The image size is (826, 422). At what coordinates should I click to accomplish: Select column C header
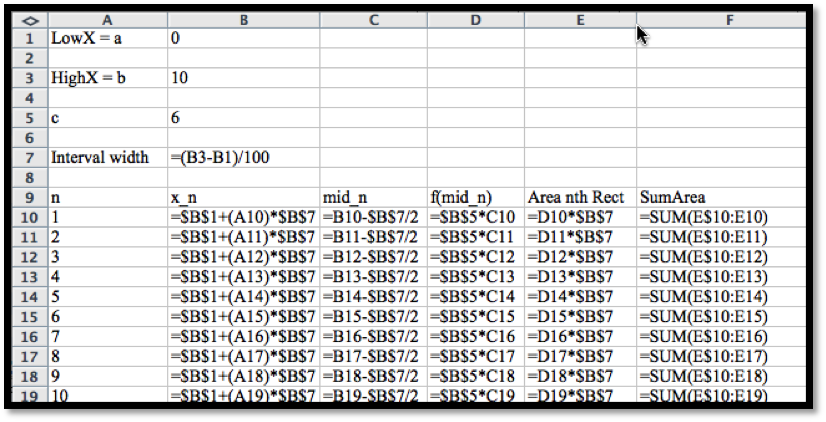pyautogui.click(x=373, y=19)
